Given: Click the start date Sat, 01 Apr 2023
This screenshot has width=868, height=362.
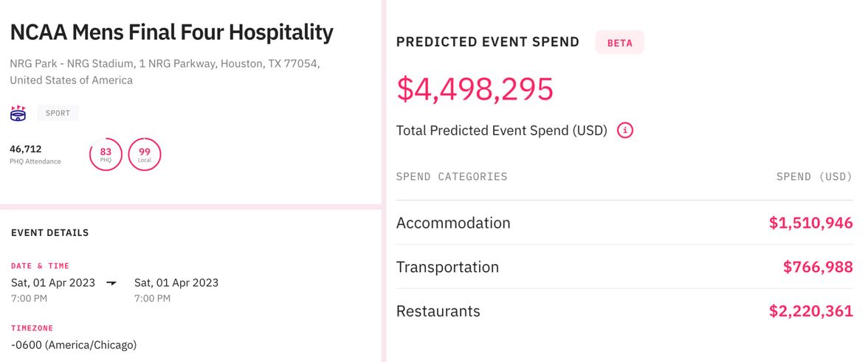Looking at the screenshot, I should click(53, 282).
